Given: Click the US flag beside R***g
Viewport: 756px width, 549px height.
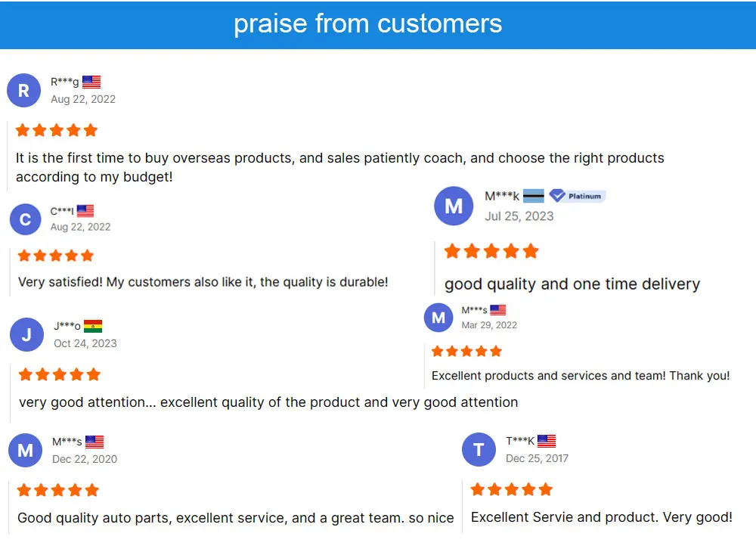Looking at the screenshot, I should [x=91, y=82].
